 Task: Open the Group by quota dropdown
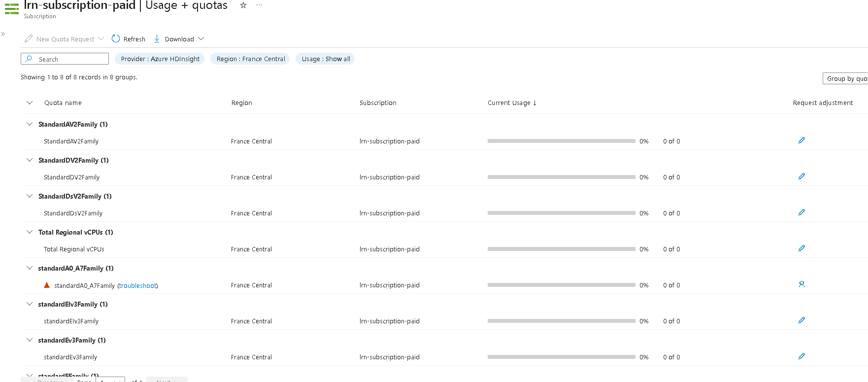point(845,78)
